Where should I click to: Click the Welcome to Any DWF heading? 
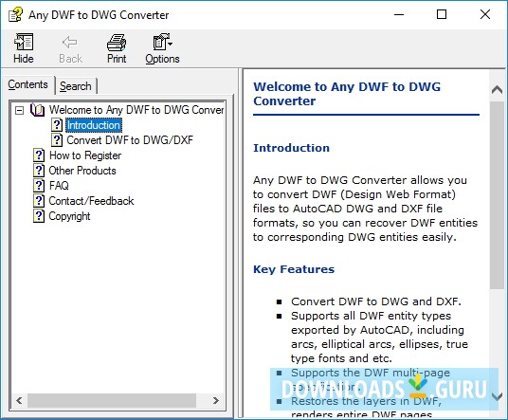(347, 94)
